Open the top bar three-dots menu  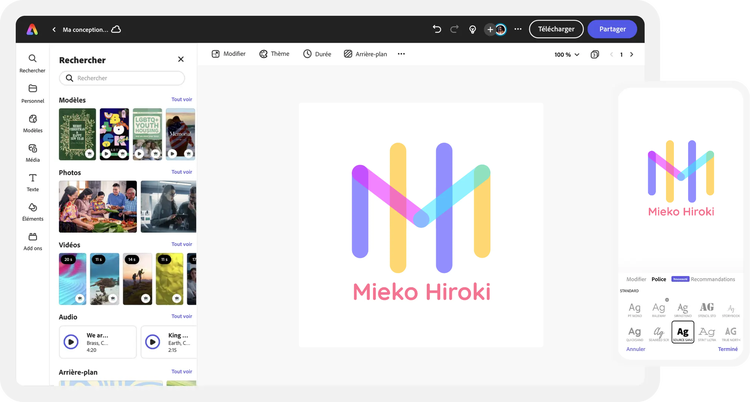point(517,29)
